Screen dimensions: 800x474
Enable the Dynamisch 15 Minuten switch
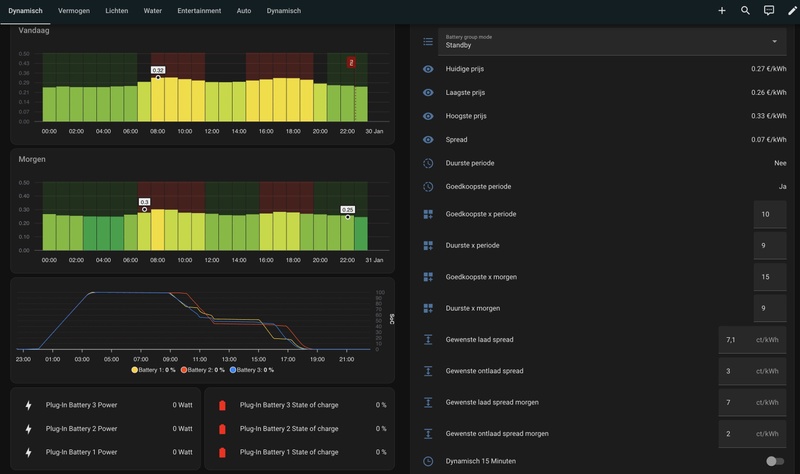click(774, 461)
